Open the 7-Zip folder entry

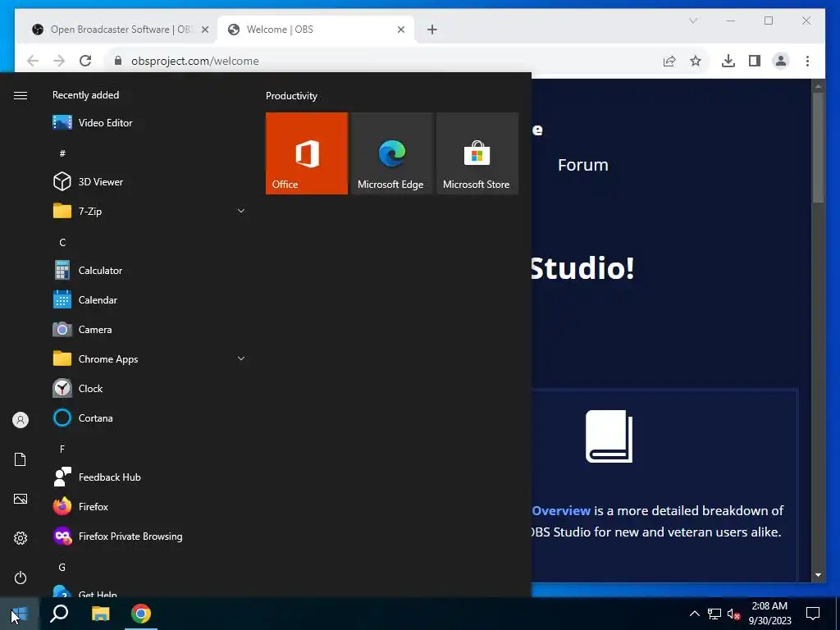click(x=148, y=211)
